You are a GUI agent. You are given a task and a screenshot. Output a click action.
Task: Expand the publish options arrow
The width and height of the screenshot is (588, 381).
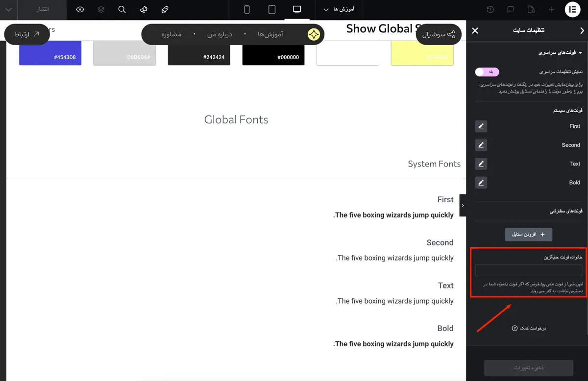[9, 10]
